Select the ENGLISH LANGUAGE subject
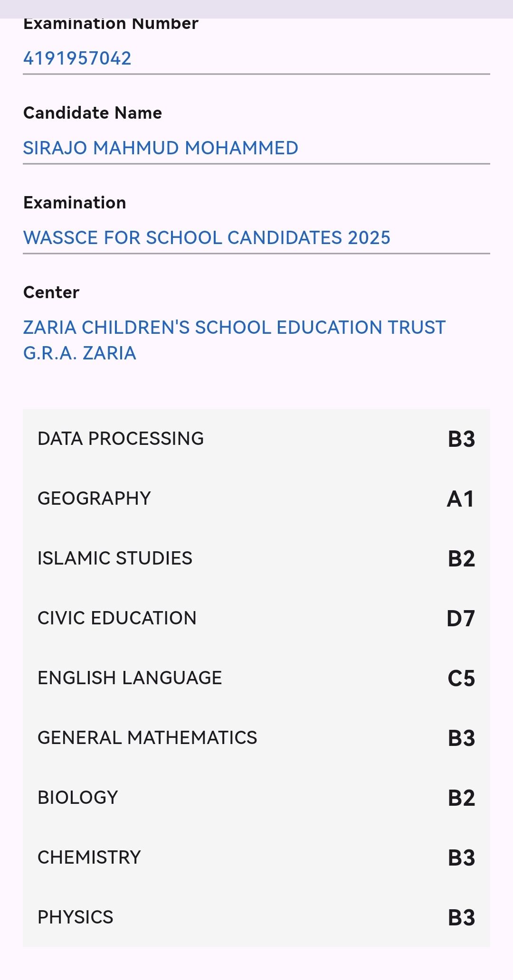 tap(130, 678)
